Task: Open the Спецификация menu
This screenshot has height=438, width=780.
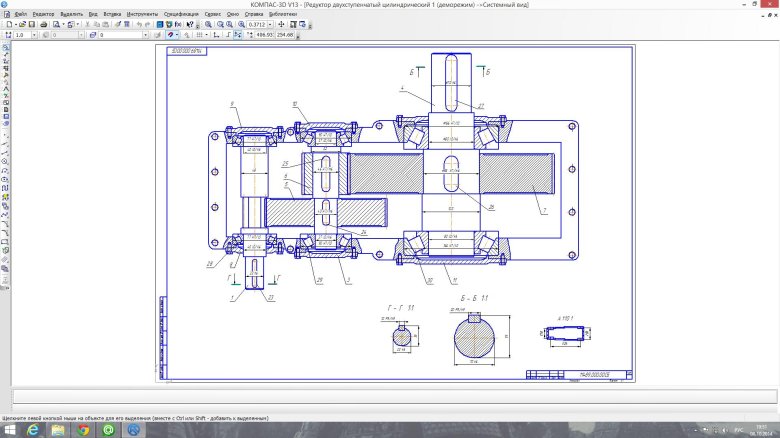Action: 181,15
